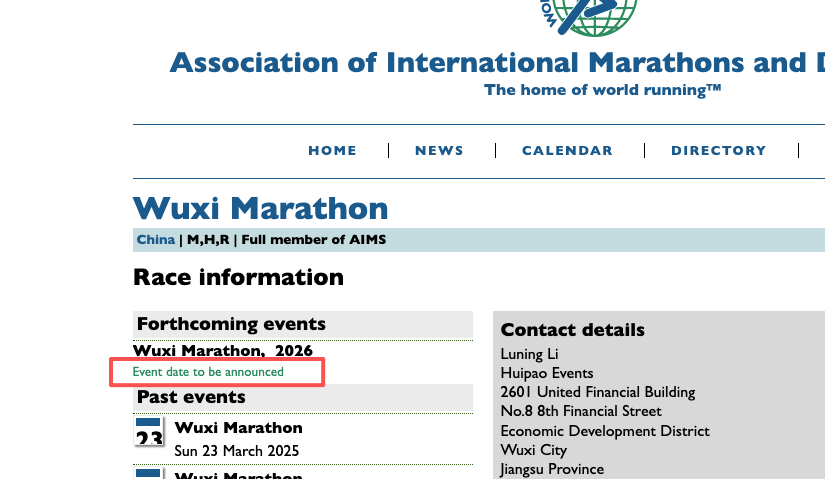Open the 2025 Wuxi Marathon past event
This screenshot has height=479, width=825.
click(238, 428)
